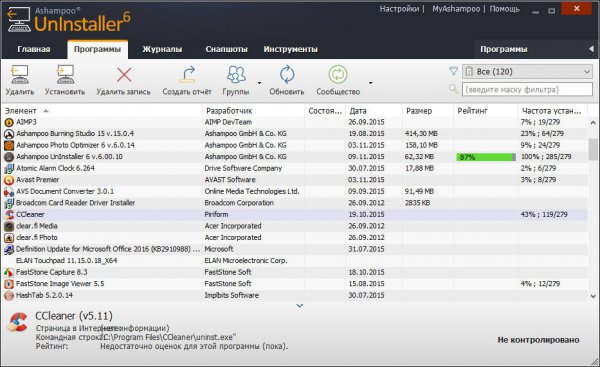Click the Удалить uninstall toolbar icon
Screen dimensions: 600x367
coord(20,75)
